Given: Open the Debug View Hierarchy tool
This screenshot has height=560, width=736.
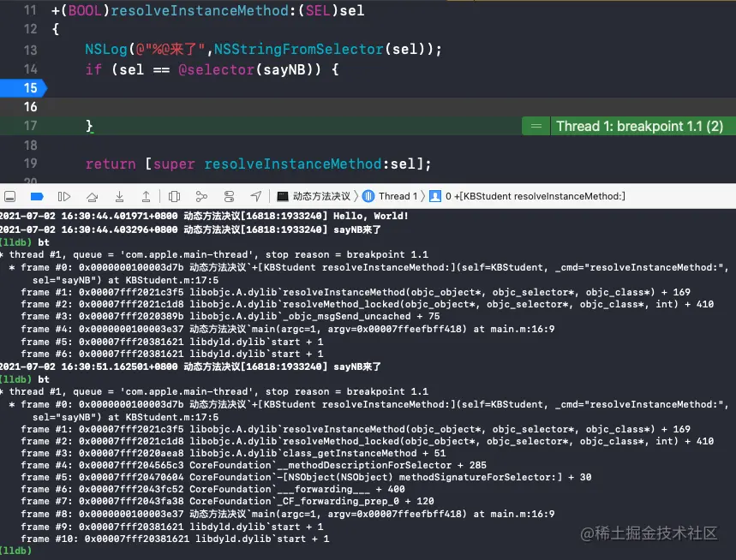Looking at the screenshot, I should tap(174, 196).
